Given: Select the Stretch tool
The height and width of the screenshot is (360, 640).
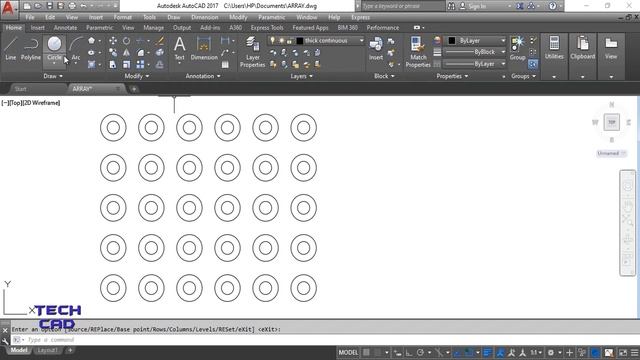Looking at the screenshot, I should pyautogui.click(x=113, y=64).
